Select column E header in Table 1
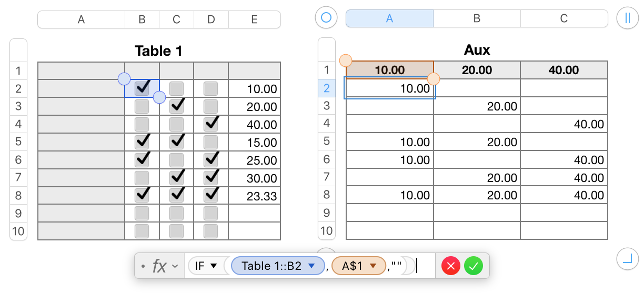 coord(254,19)
